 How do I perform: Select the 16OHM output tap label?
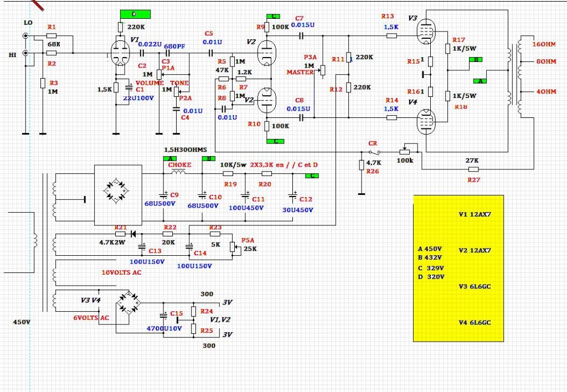544,44
